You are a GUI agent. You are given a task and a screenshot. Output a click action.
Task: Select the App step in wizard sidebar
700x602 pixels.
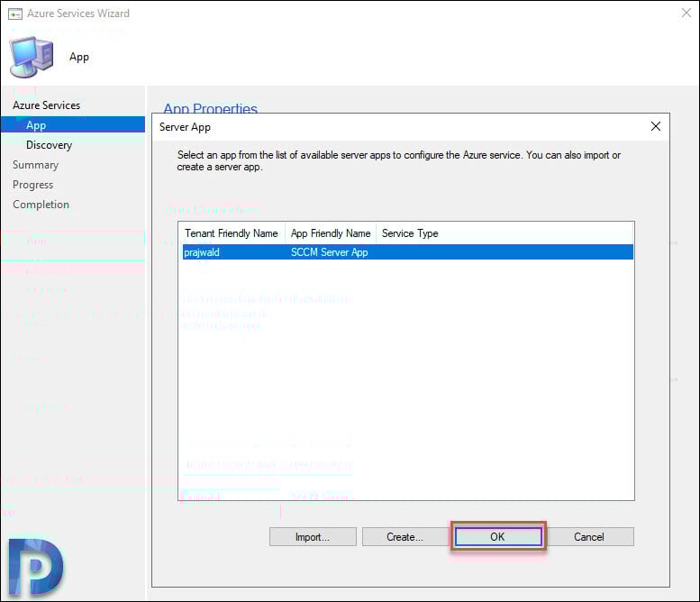73,124
